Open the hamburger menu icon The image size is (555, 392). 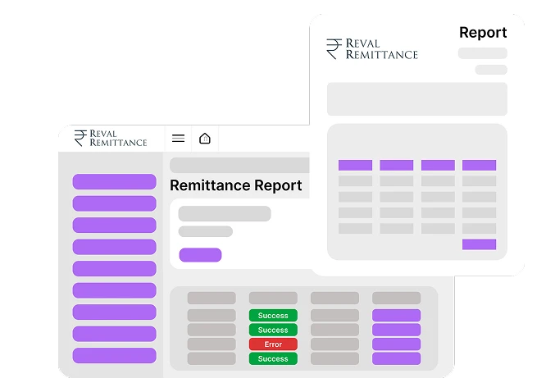[178, 139]
